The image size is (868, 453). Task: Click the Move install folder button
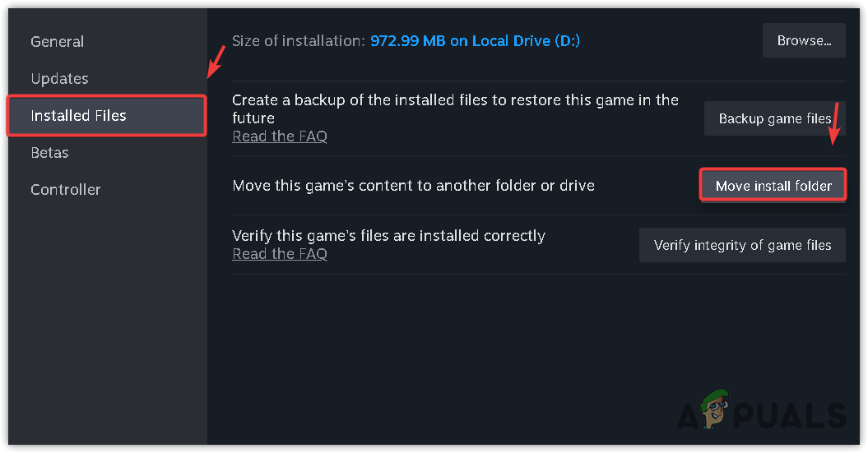773,186
